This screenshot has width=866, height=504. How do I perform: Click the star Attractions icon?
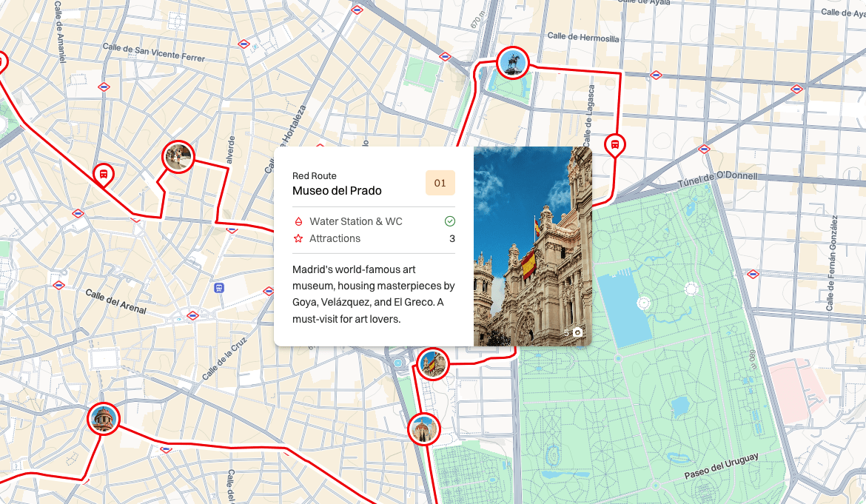click(x=298, y=238)
